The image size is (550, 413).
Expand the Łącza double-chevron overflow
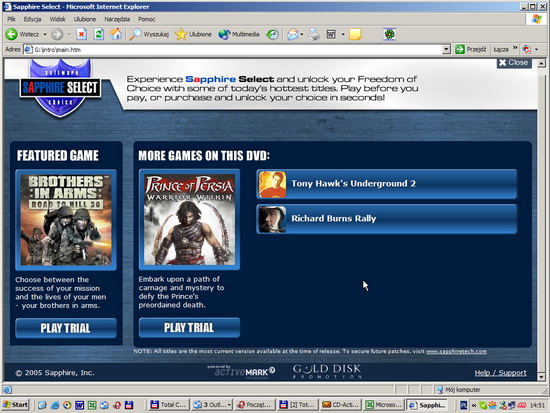point(515,48)
